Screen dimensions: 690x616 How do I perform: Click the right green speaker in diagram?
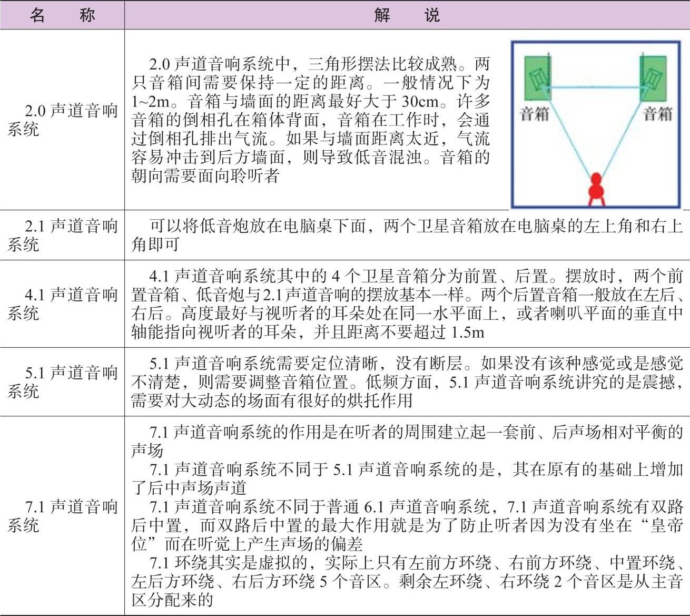tap(653, 79)
